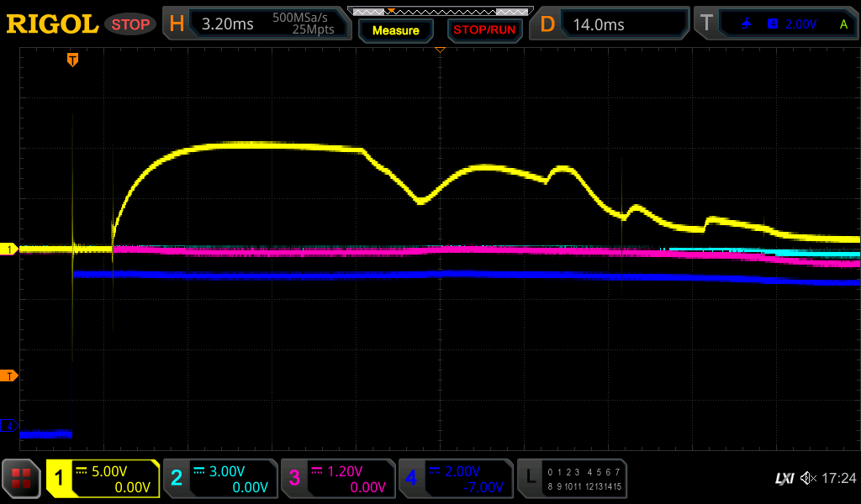
Task: Click the trigger rising edge icon
Action: [x=746, y=24]
